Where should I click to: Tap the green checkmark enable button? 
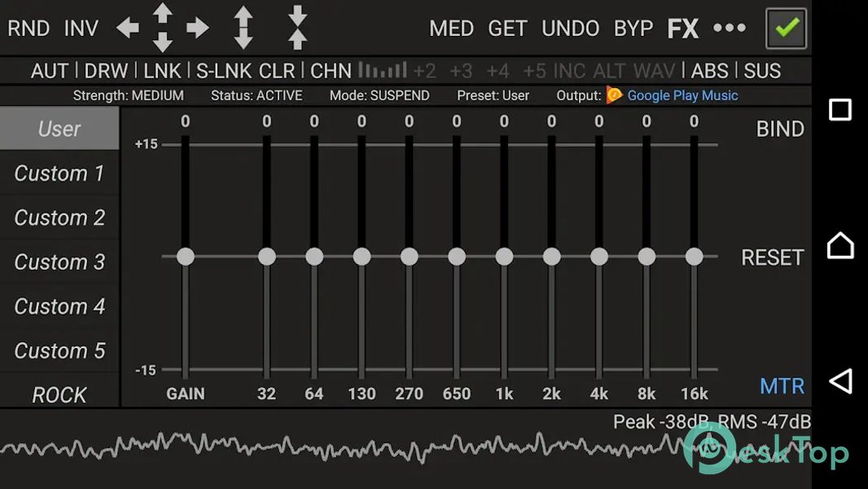point(786,28)
